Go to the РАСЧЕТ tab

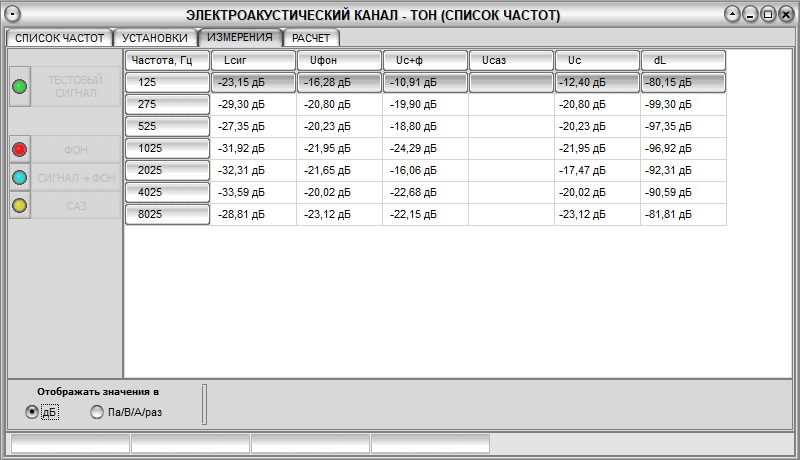tap(311, 38)
